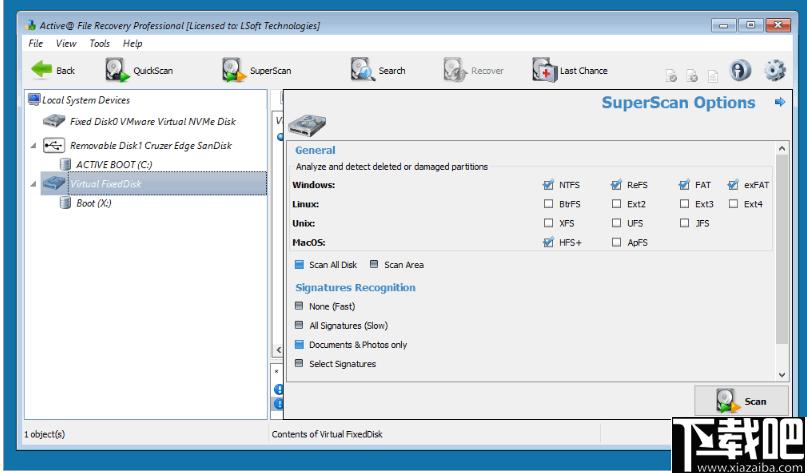Click the second grayed document toolbar icon
This screenshot has height=473, width=807.
point(692,76)
